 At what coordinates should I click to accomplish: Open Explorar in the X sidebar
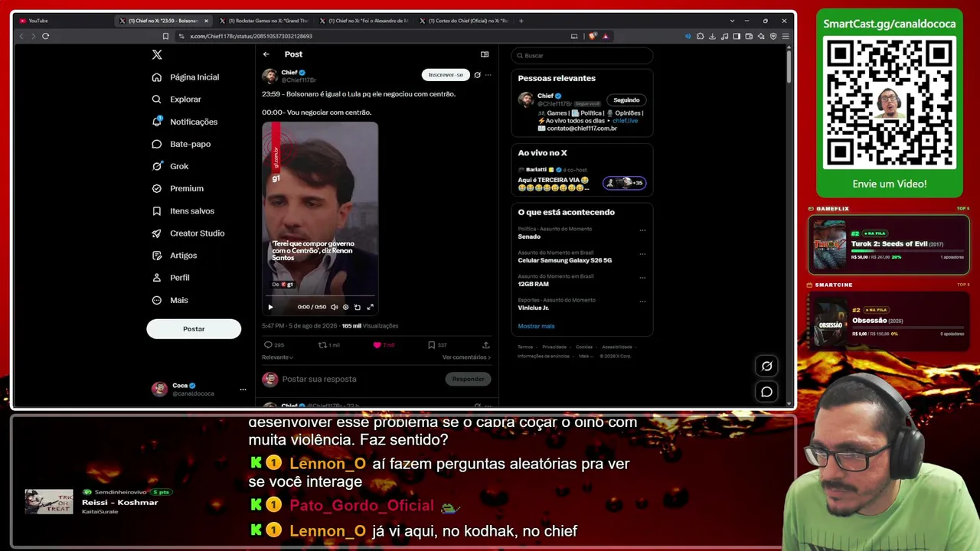(x=177, y=99)
